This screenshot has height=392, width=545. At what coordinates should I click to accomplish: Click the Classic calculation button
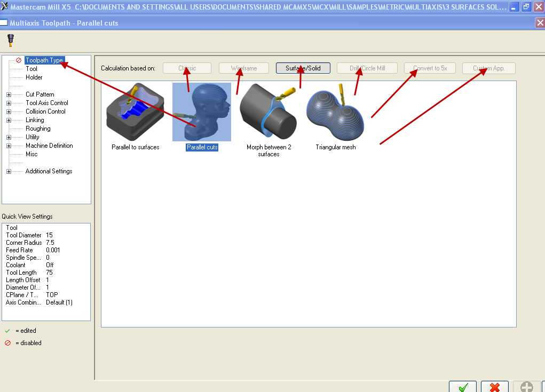tap(187, 68)
